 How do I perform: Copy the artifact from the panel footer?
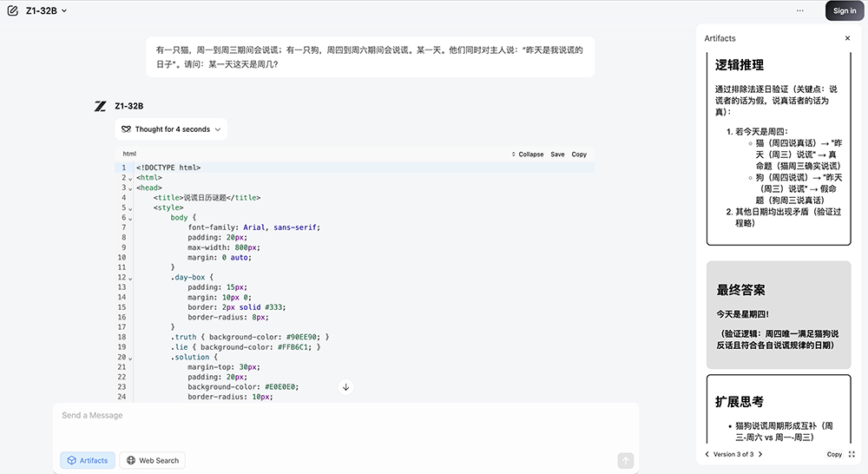(834, 454)
